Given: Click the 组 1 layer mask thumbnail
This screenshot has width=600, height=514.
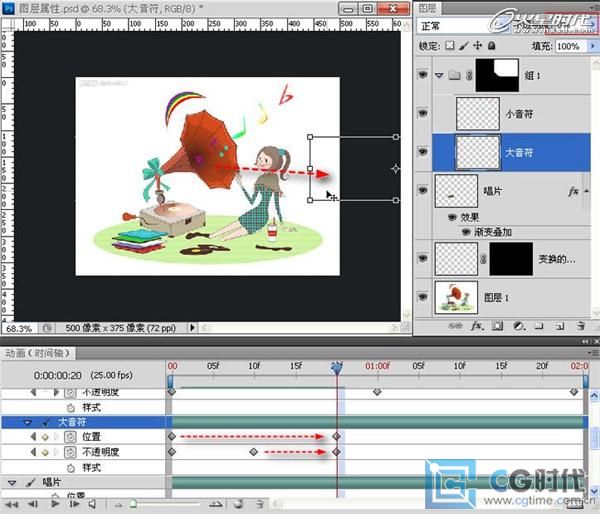Looking at the screenshot, I should click(497, 75).
